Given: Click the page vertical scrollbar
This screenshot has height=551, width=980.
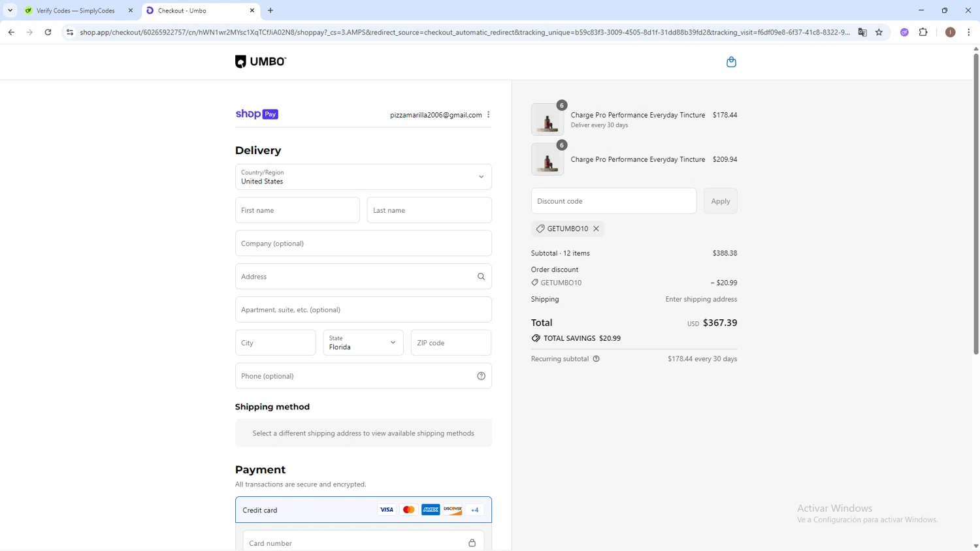Looking at the screenshot, I should [975, 204].
